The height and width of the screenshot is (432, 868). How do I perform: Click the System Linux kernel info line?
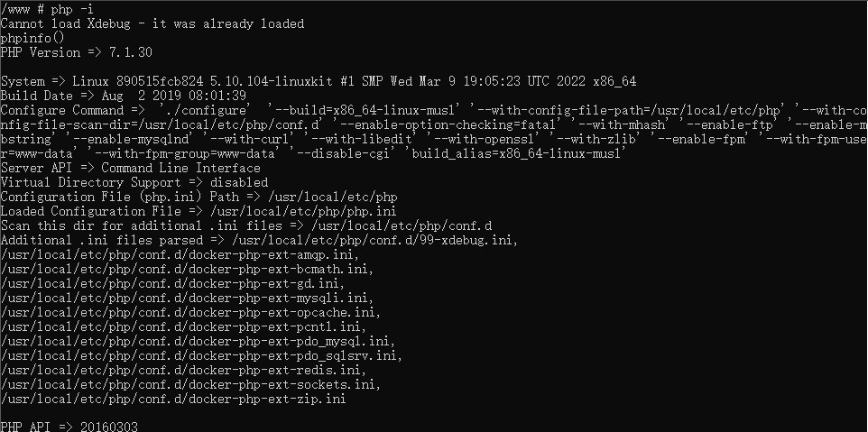(318, 81)
